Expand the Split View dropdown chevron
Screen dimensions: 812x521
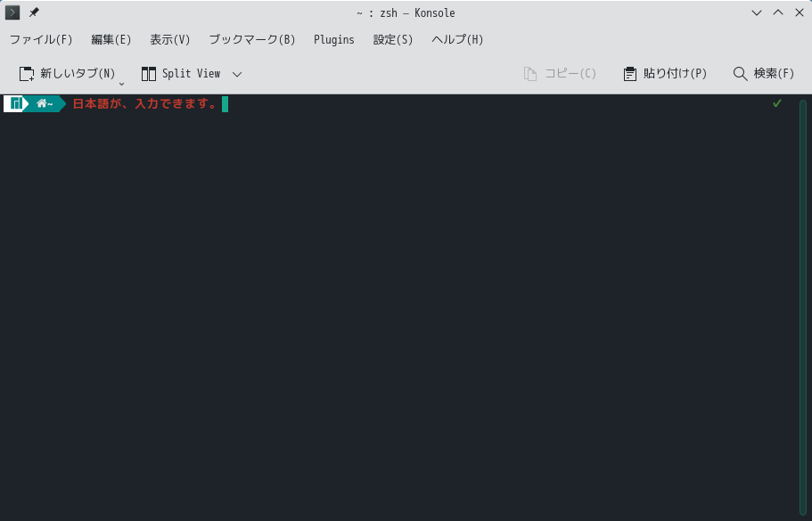(237, 75)
